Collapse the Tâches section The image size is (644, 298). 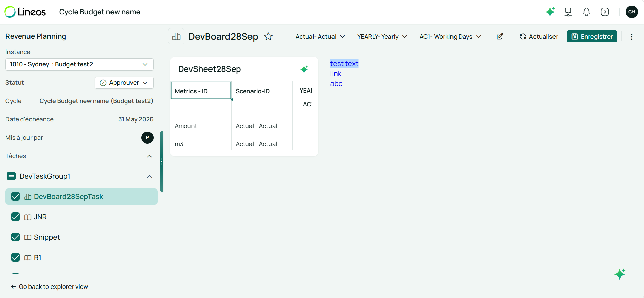(149, 156)
